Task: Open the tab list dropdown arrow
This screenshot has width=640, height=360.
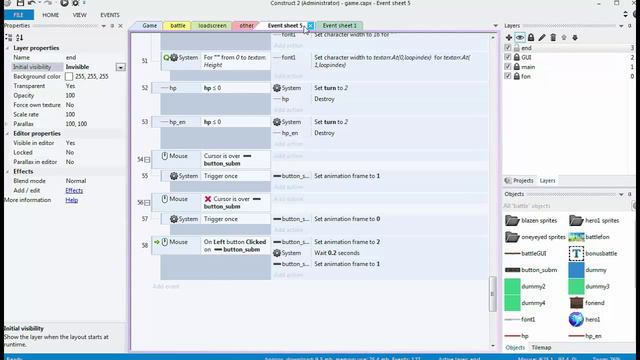Action: coord(496,26)
